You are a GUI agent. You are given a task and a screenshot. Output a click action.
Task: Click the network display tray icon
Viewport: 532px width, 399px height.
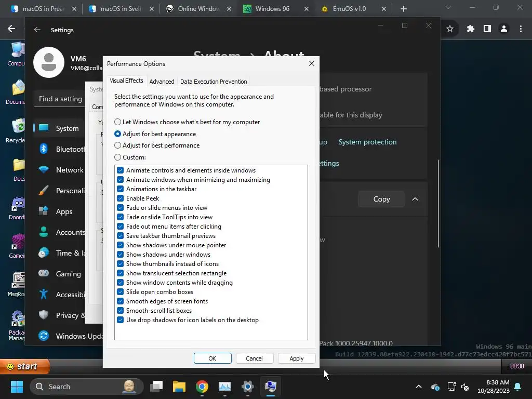point(451,387)
